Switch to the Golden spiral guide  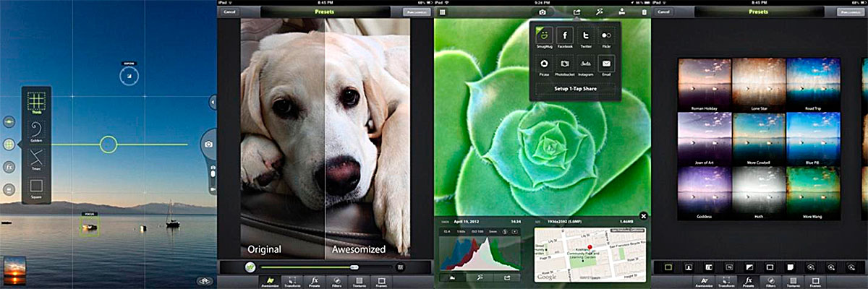point(36,130)
